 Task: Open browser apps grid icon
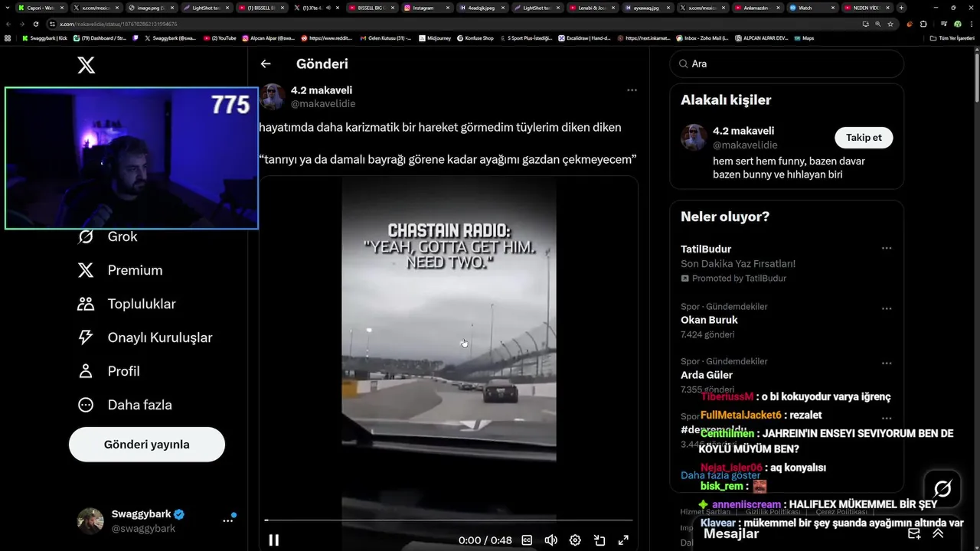(x=8, y=37)
